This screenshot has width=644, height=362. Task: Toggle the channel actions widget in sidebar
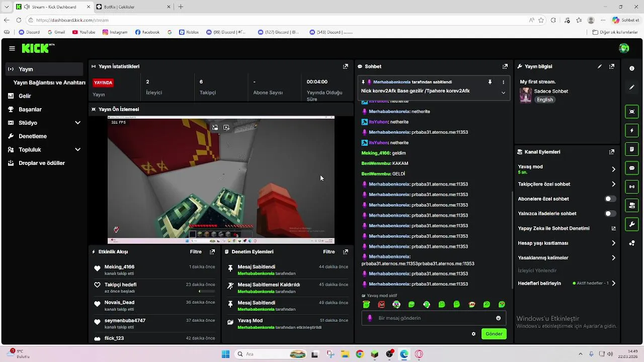point(632,205)
